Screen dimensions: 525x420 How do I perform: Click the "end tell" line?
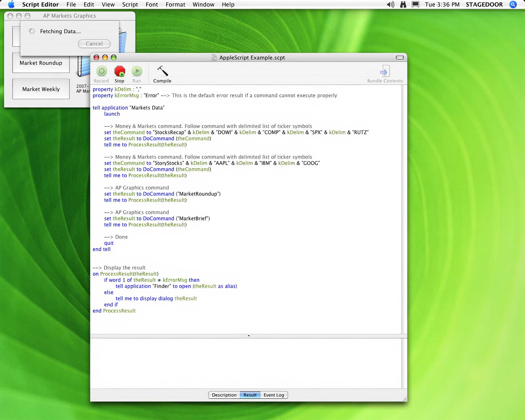pyautogui.click(x=101, y=249)
